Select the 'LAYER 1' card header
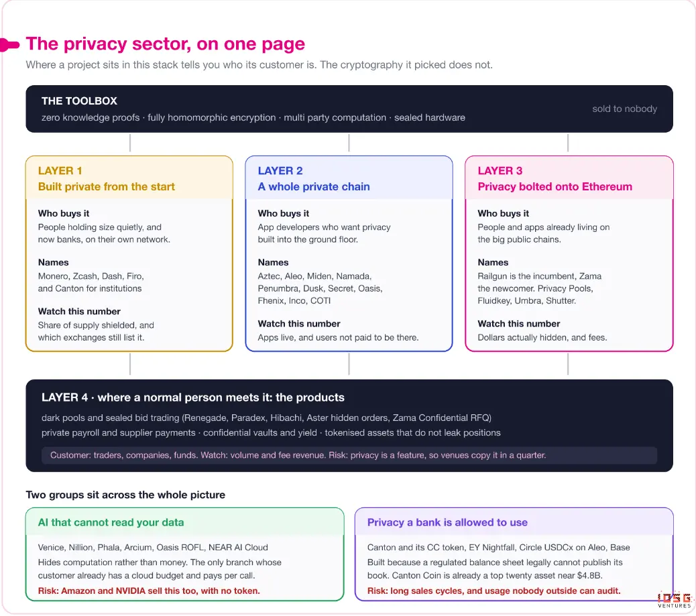Image resolution: width=696 pixels, height=616 pixels. coord(129,178)
